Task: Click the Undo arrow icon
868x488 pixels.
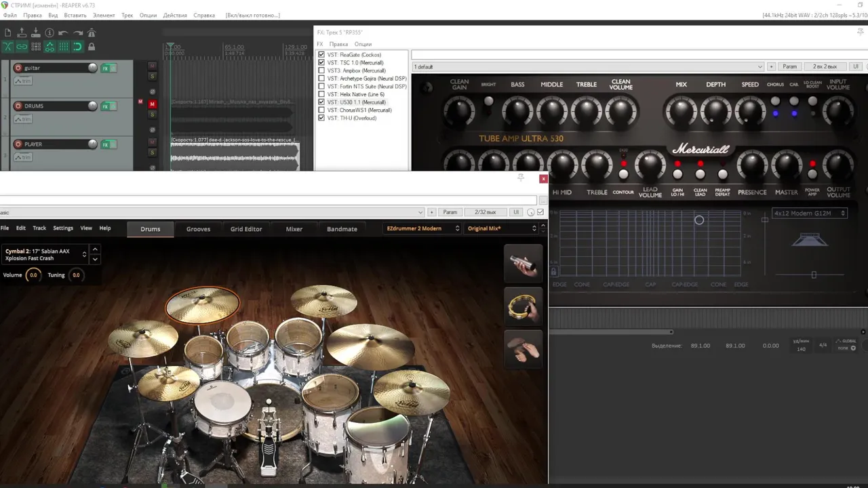Action: 63,33
